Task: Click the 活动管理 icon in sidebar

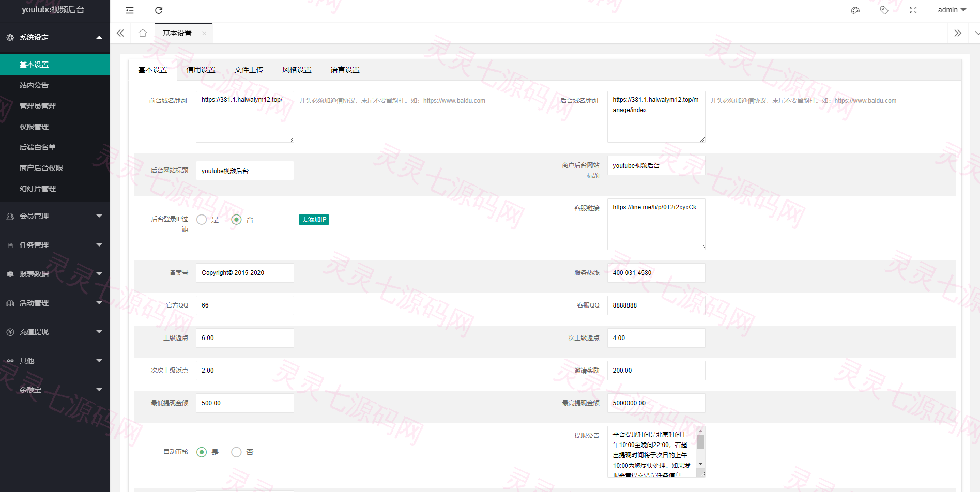Action: pyautogui.click(x=10, y=303)
